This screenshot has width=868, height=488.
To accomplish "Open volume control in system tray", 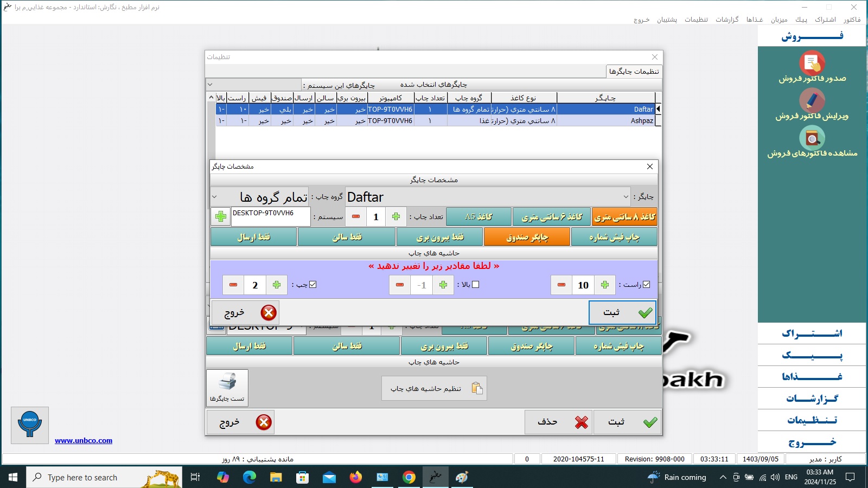I will 775,477.
